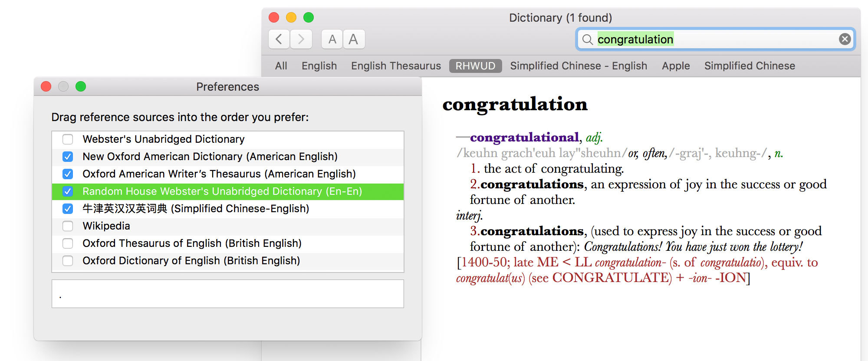Decrease text size with small A button
The width and height of the screenshot is (868, 361).
point(332,39)
